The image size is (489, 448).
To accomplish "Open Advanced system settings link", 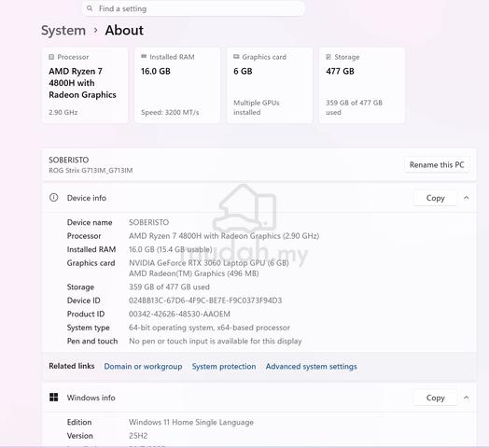I will coord(312,366).
